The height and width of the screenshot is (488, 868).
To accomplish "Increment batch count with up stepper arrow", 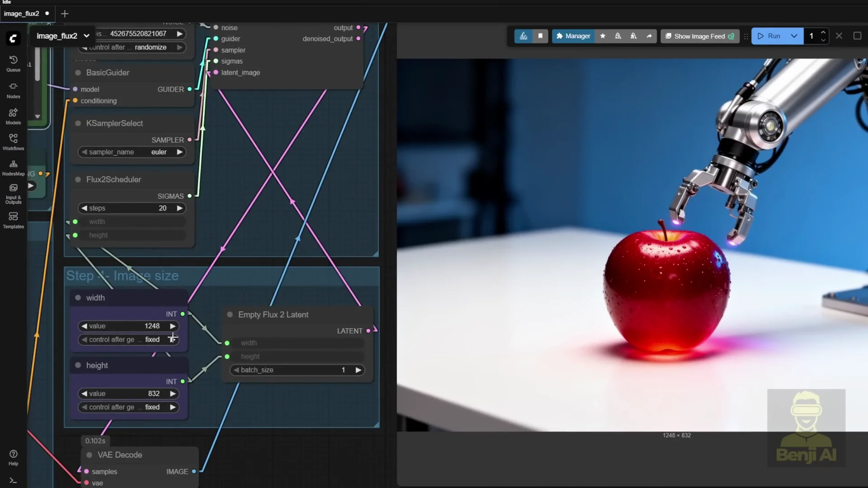I will coord(823,33).
